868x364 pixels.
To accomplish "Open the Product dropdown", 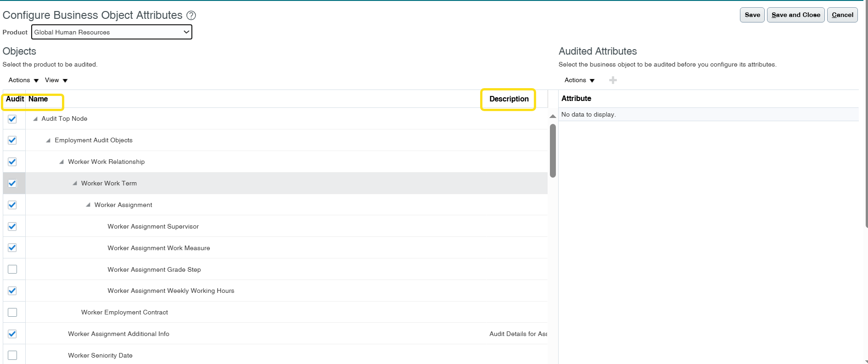I will pyautogui.click(x=112, y=32).
